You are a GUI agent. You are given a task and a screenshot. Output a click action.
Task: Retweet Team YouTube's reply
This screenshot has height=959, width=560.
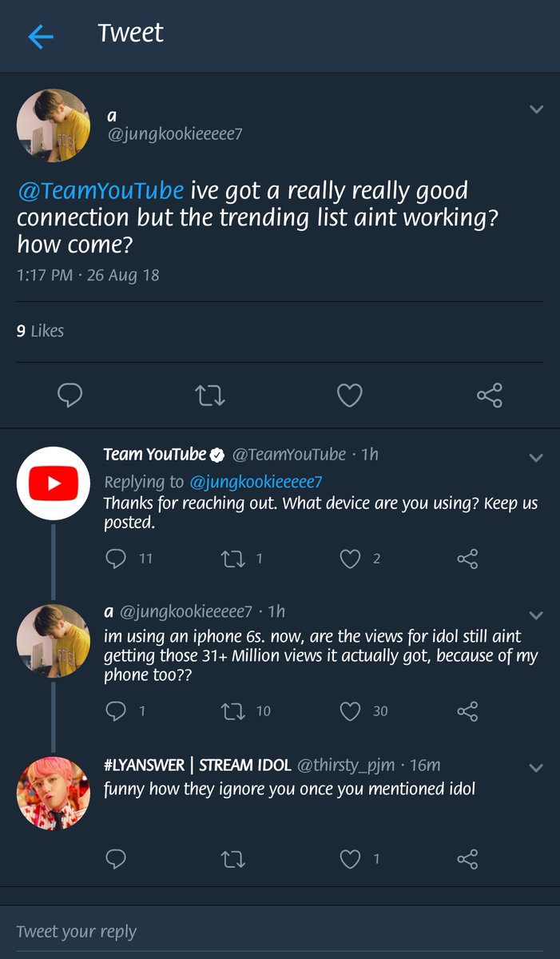(x=232, y=559)
